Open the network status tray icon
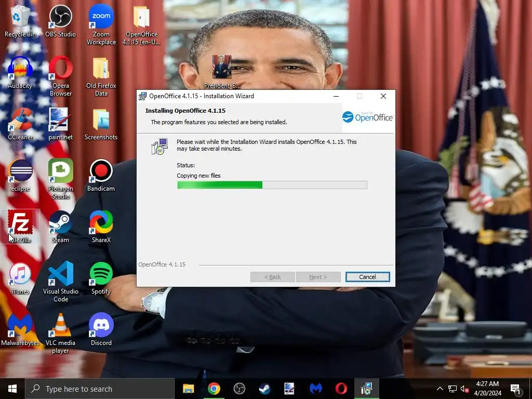Viewport: 532px width, 399px height. tap(453, 389)
